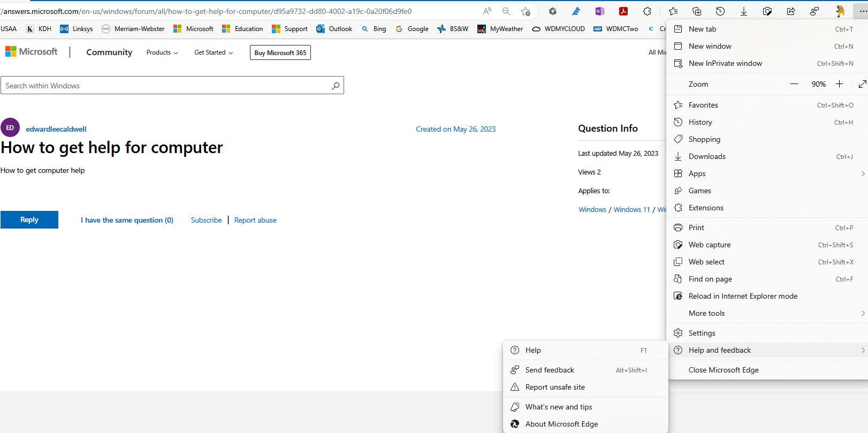Viewport: 868px width, 433px height.
Task: Expand the Get Started dropdown
Action: click(x=214, y=52)
